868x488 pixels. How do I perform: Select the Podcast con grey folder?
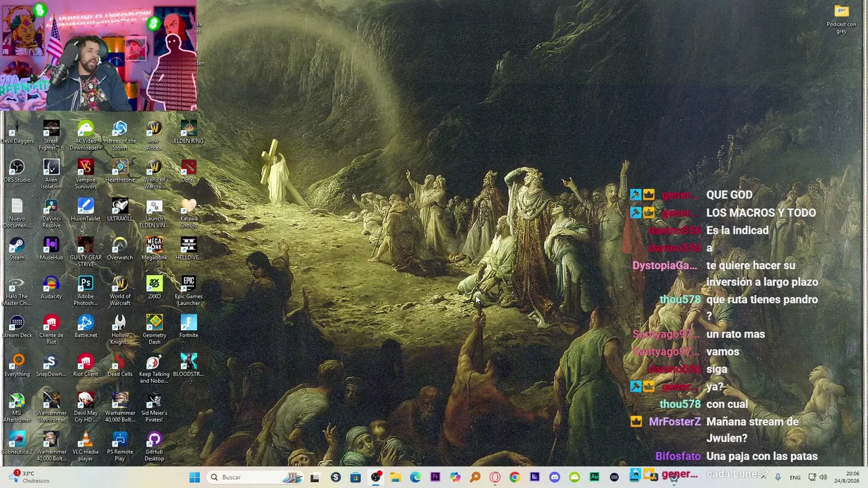click(842, 19)
